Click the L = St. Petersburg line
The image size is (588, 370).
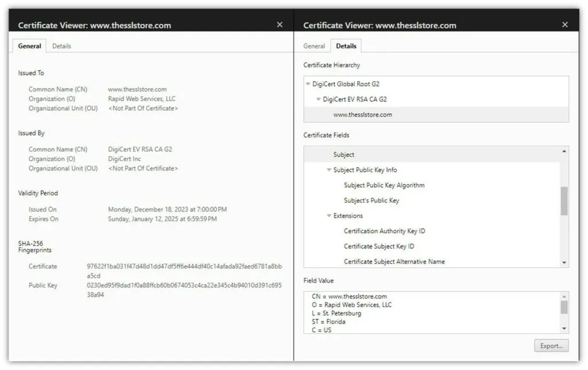point(336,313)
